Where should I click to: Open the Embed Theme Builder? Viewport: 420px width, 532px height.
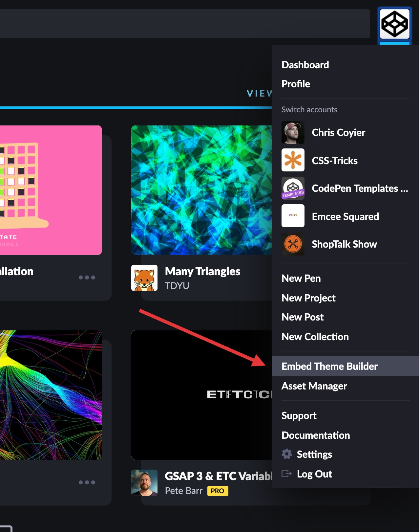point(346,366)
